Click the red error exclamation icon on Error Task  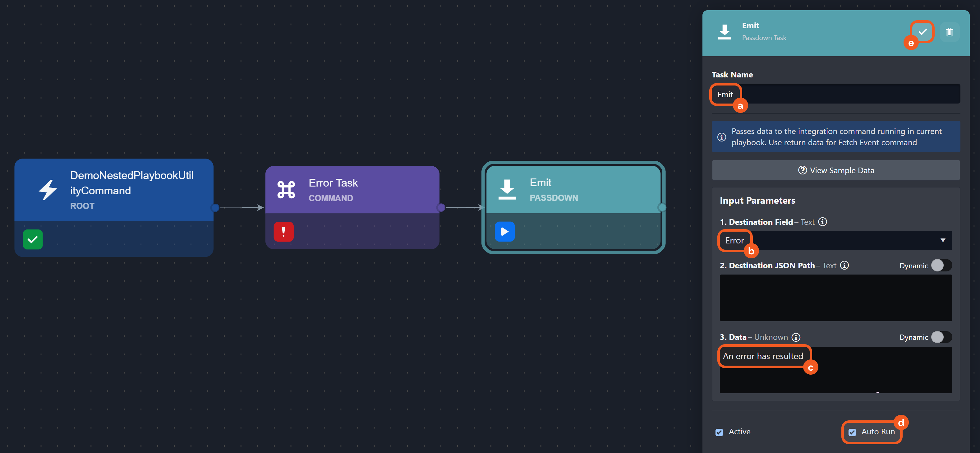tap(283, 231)
